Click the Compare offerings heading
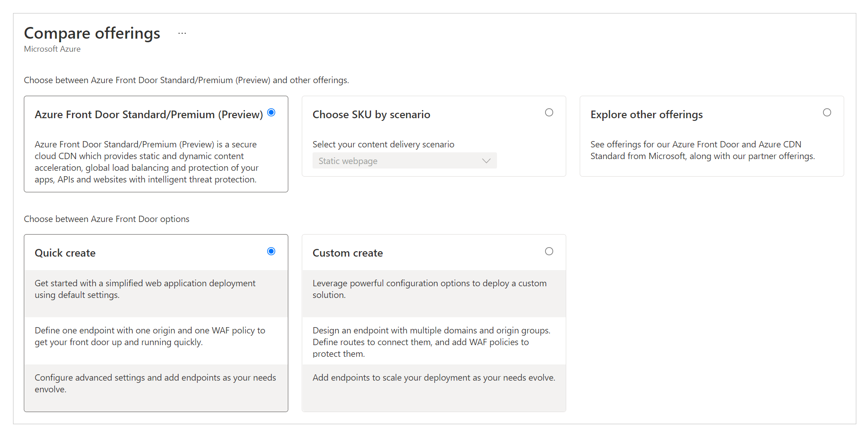This screenshot has width=868, height=435. [92, 33]
